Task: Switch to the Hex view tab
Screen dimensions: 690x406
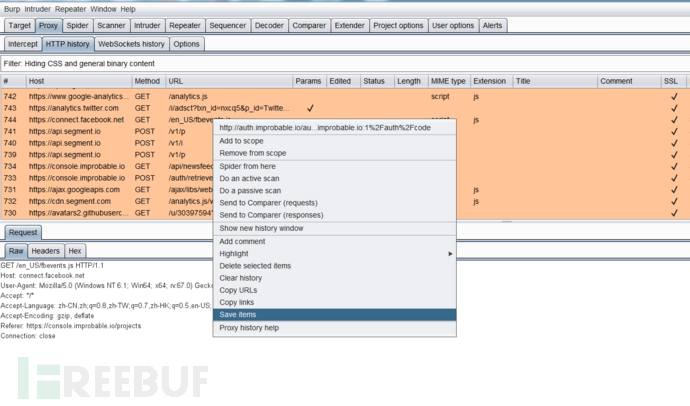Action: pyautogui.click(x=75, y=251)
